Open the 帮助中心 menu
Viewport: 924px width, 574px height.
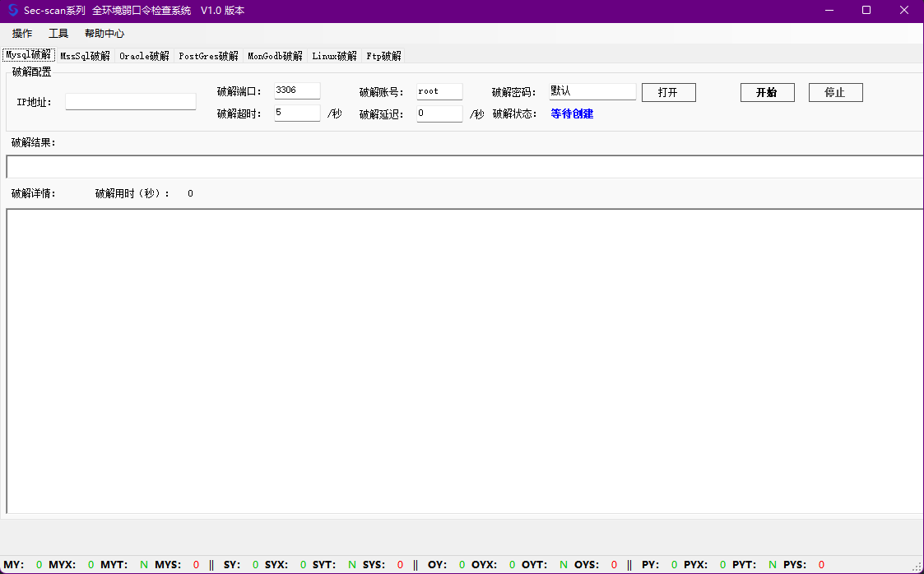pos(104,34)
